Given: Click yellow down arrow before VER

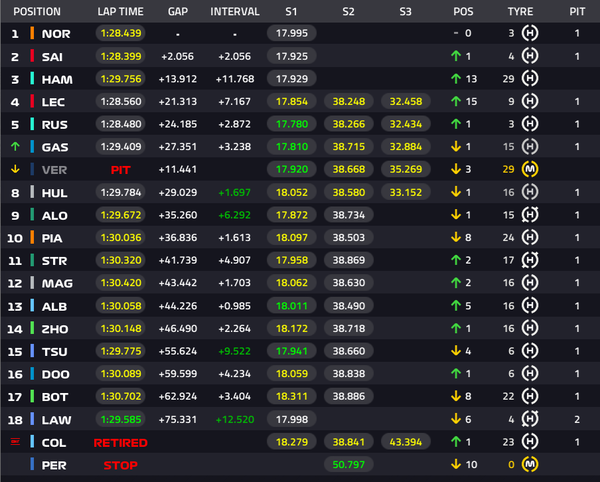Looking at the screenshot, I should tap(15, 169).
